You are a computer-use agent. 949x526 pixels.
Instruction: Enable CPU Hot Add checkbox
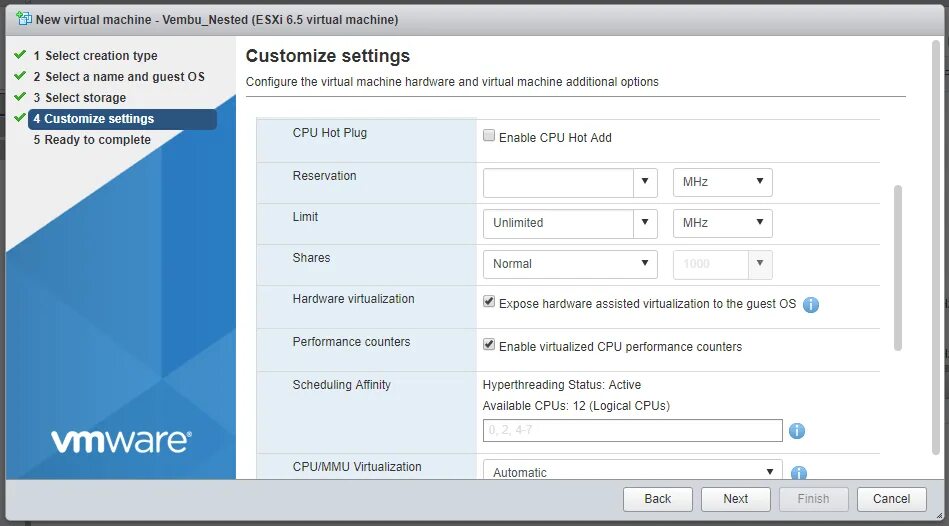pyautogui.click(x=489, y=136)
